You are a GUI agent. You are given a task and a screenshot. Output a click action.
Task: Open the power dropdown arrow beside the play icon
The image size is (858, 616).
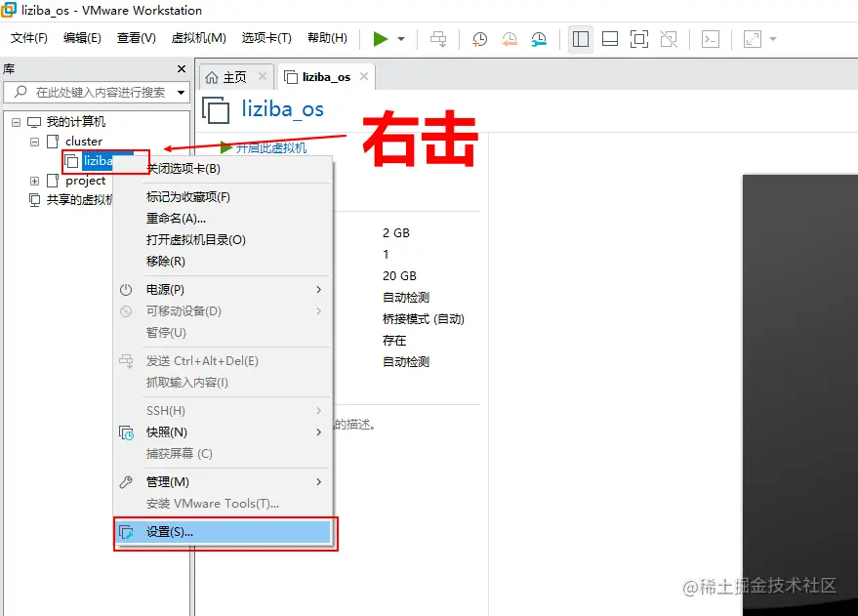click(x=401, y=39)
